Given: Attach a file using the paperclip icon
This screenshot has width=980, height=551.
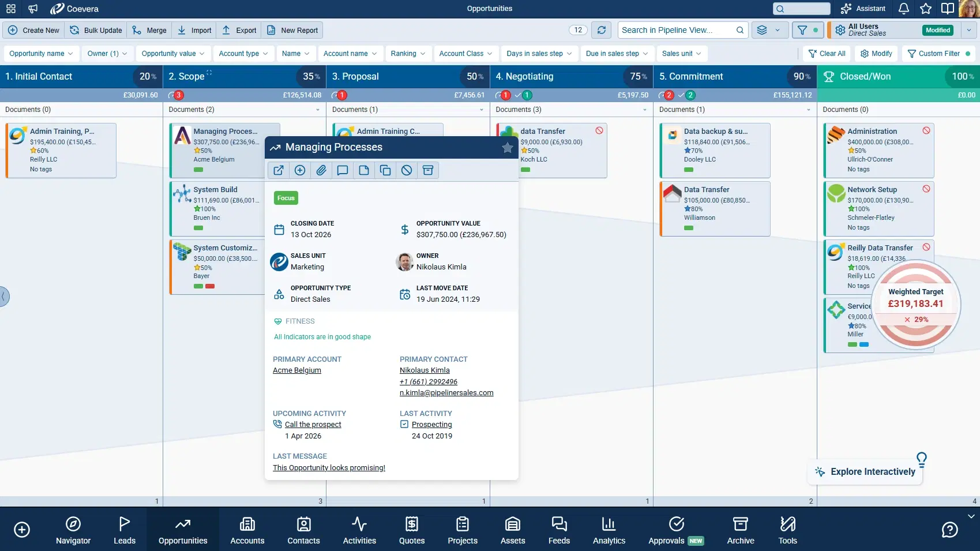Looking at the screenshot, I should (321, 170).
